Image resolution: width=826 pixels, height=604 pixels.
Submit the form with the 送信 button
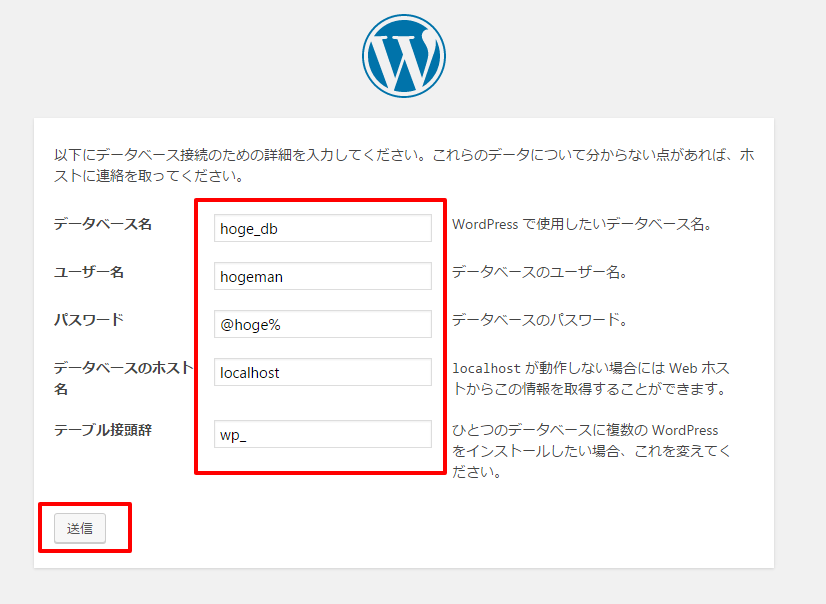coord(80,528)
